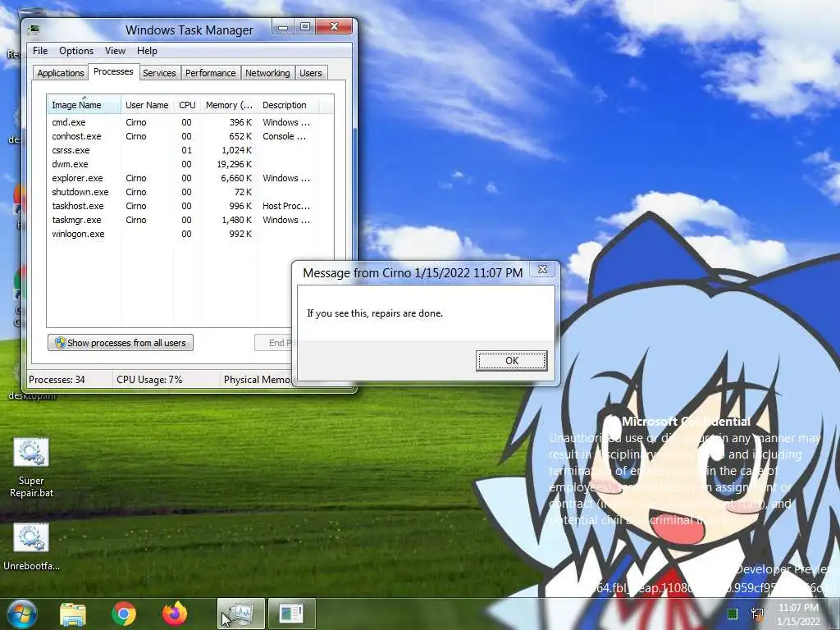
Task: Sort processes by the Image Name column
Action: point(84,105)
